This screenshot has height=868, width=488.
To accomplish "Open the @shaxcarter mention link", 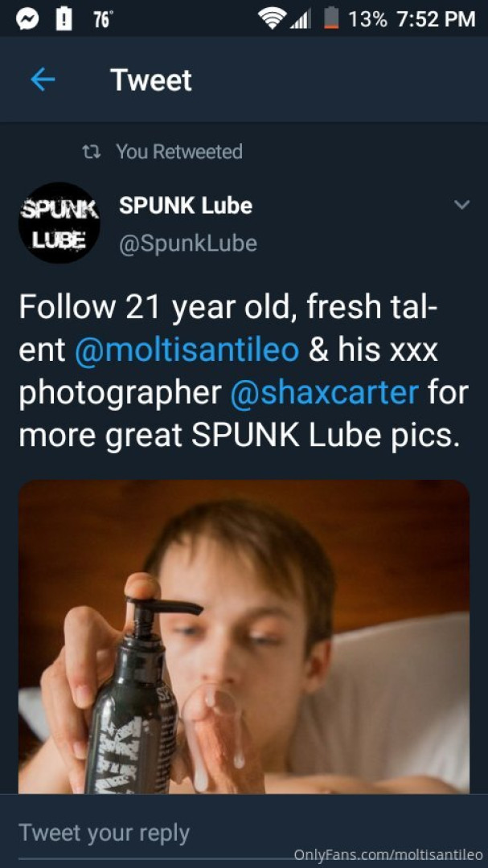I will (324, 393).
